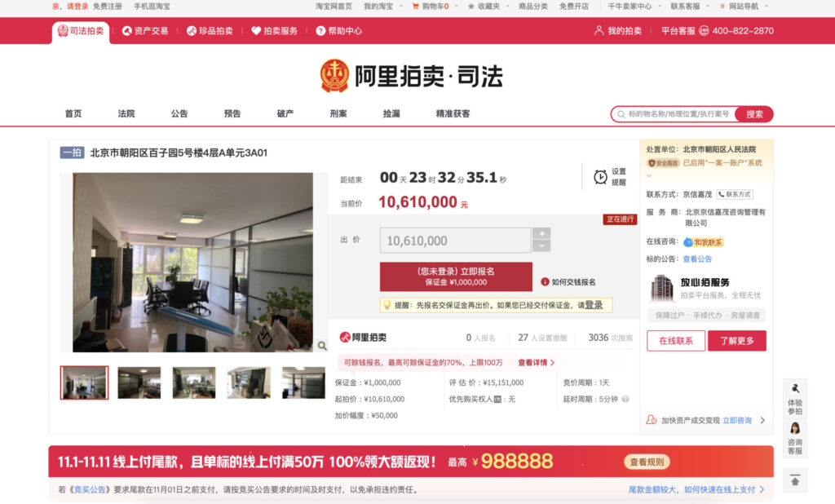Select the first photo thumbnail
Screen dimensions: 835x504
pyautogui.click(x=84, y=382)
